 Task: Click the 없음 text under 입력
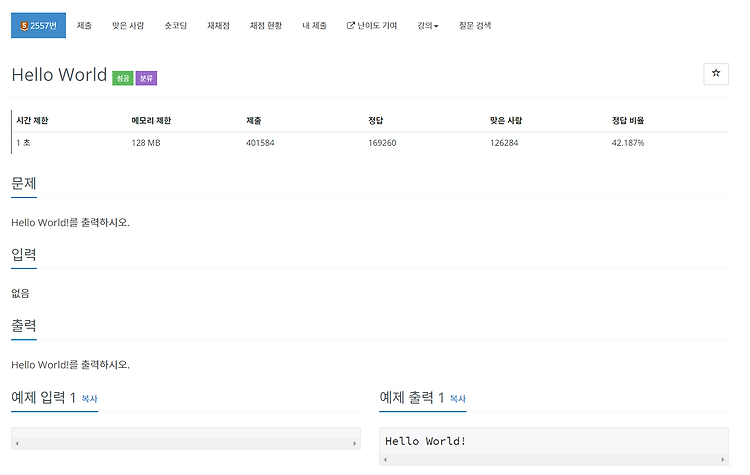click(20, 293)
